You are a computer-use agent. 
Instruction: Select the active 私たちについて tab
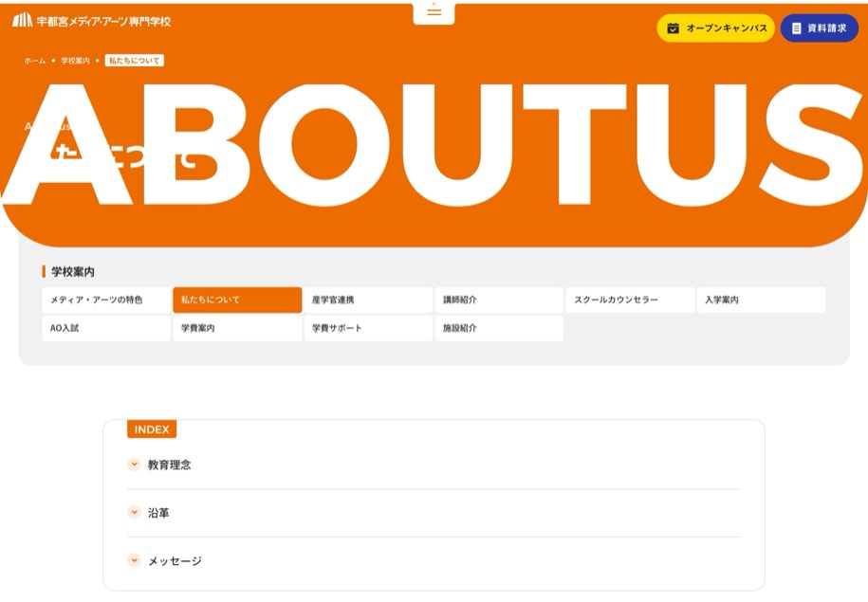[x=237, y=300]
